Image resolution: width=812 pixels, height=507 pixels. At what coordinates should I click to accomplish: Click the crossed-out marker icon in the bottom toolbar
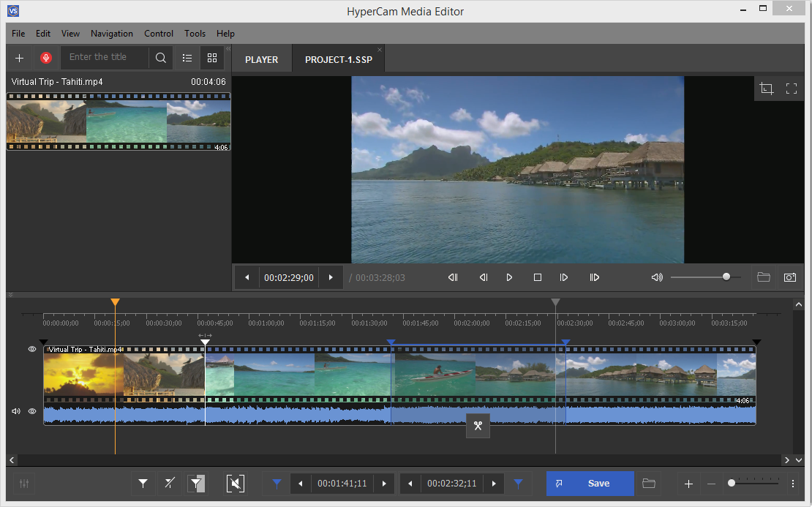pos(170,484)
